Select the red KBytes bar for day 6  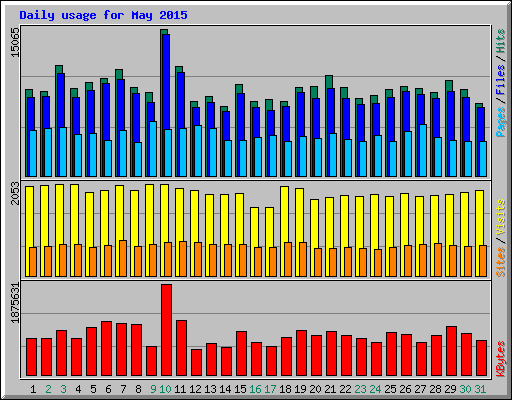point(106,349)
